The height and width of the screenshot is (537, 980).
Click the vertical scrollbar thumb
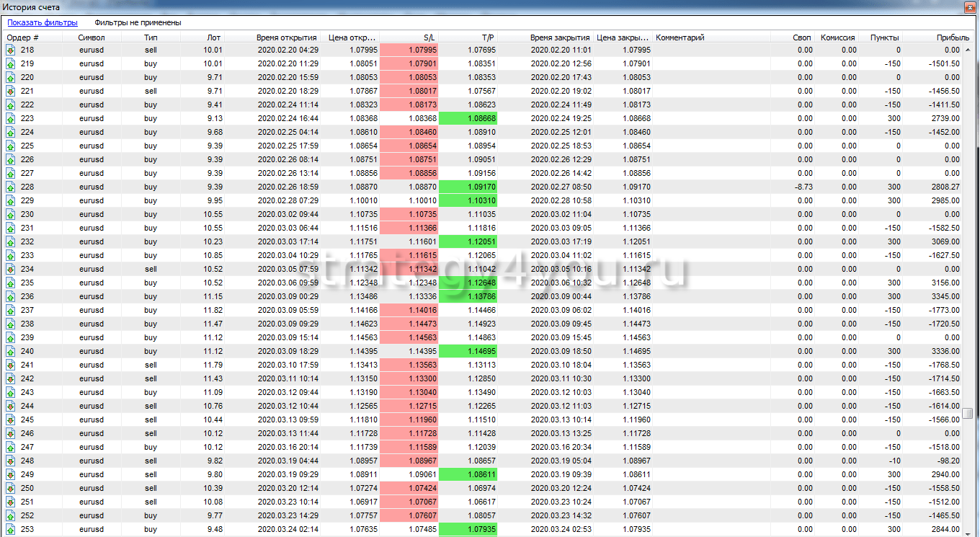(968, 413)
